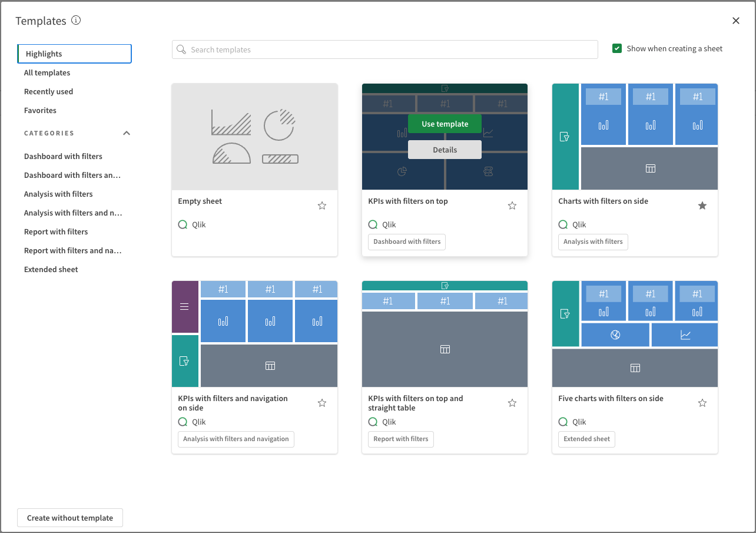Click the Empty sheet template thumbnail

(254, 136)
